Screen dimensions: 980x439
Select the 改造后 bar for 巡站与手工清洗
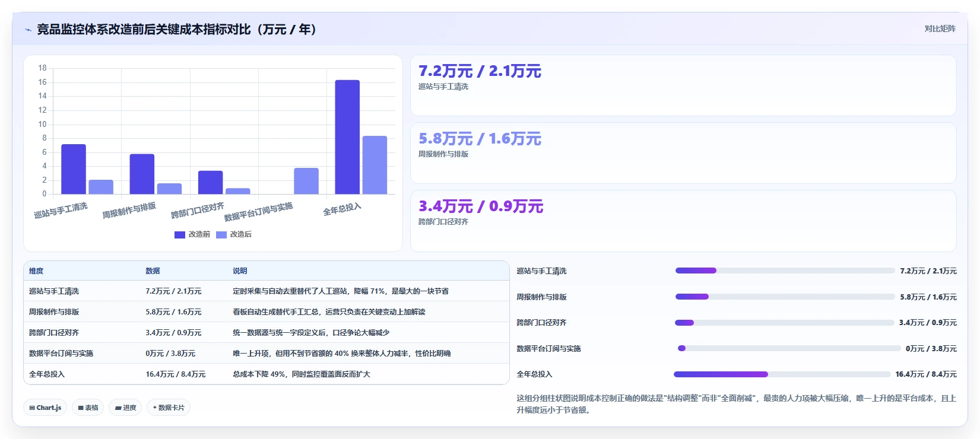(101, 187)
